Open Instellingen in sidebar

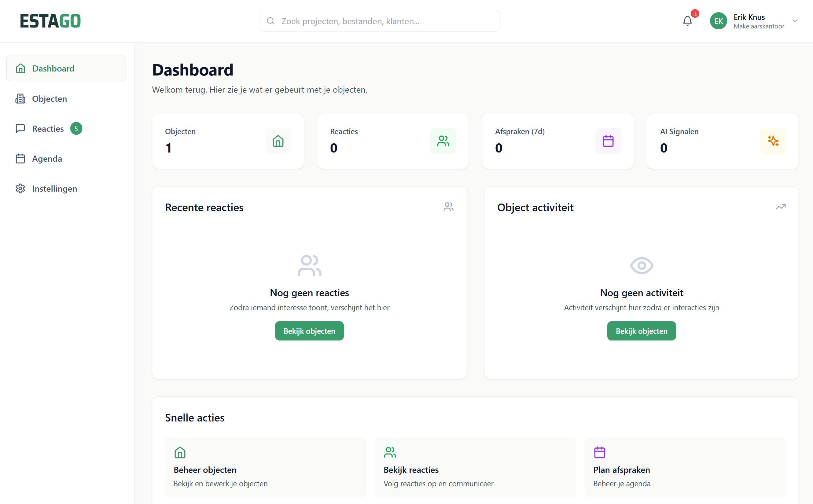(x=66, y=189)
